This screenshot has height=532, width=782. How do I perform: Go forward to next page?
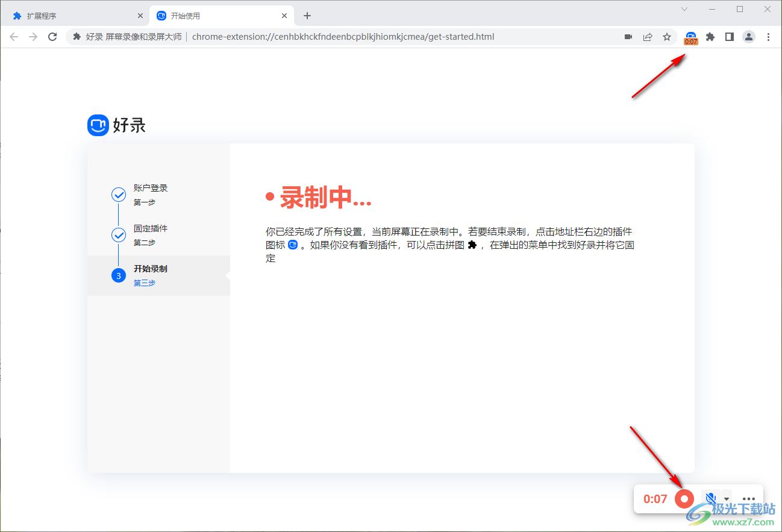(33, 37)
